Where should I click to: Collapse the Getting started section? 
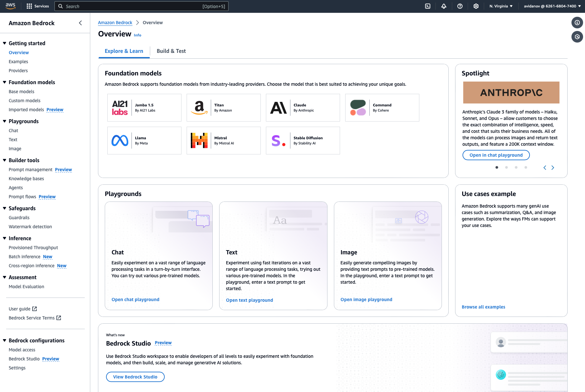pyautogui.click(x=5, y=43)
